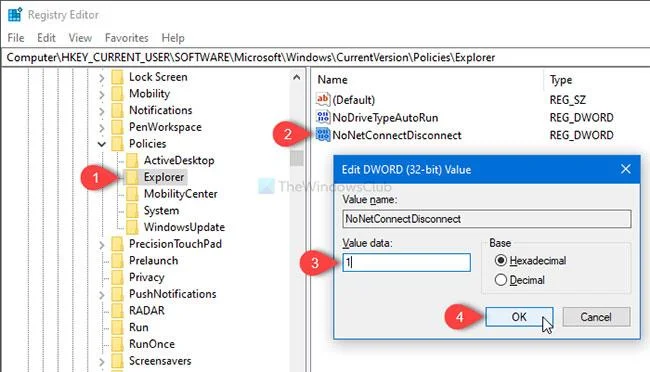Click the tree scrollbar up arrow

coord(296,77)
